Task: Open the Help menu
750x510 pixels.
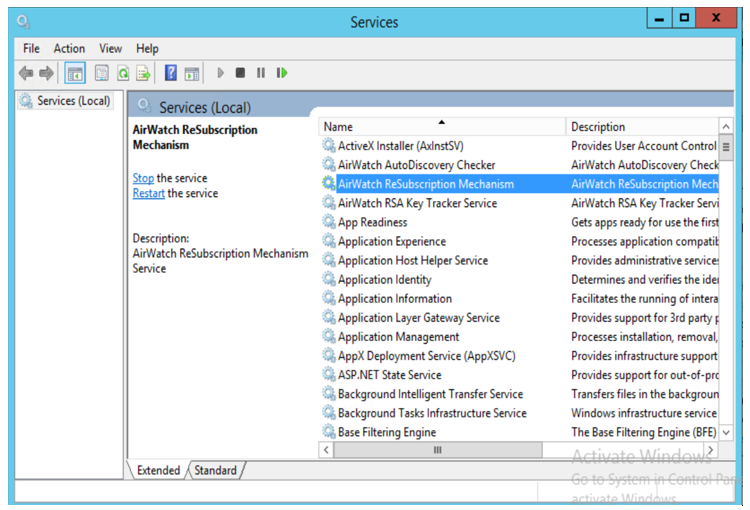Action: [147, 48]
